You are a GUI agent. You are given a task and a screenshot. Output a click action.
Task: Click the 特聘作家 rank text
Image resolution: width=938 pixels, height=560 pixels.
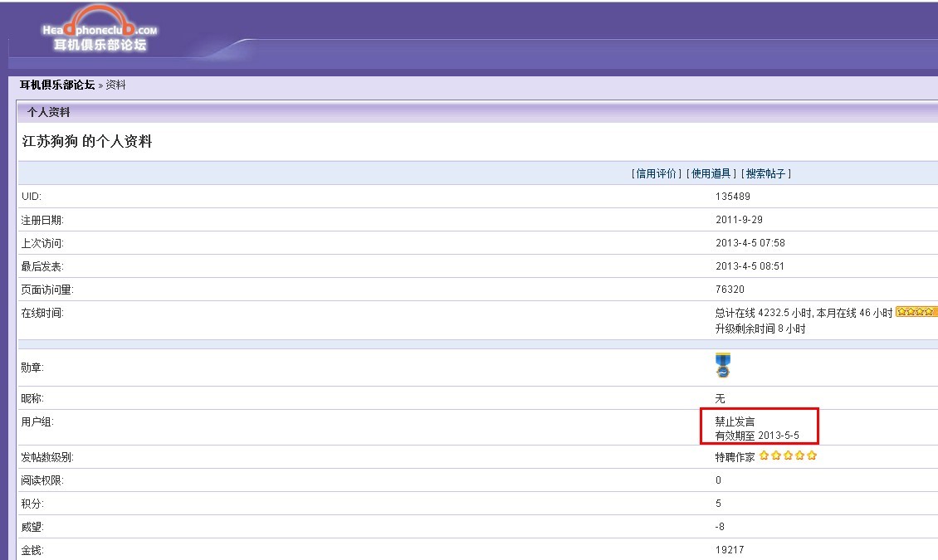(x=735, y=457)
